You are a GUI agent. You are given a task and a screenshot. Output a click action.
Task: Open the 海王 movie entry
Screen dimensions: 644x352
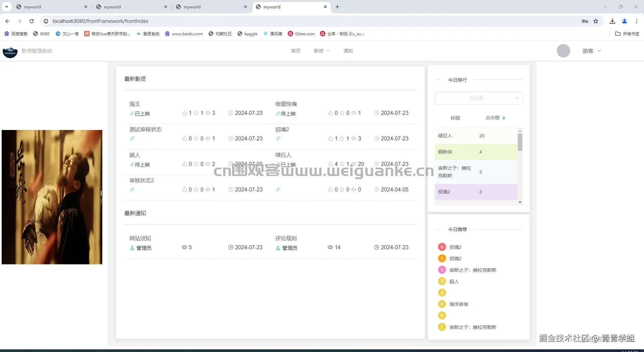(x=135, y=104)
